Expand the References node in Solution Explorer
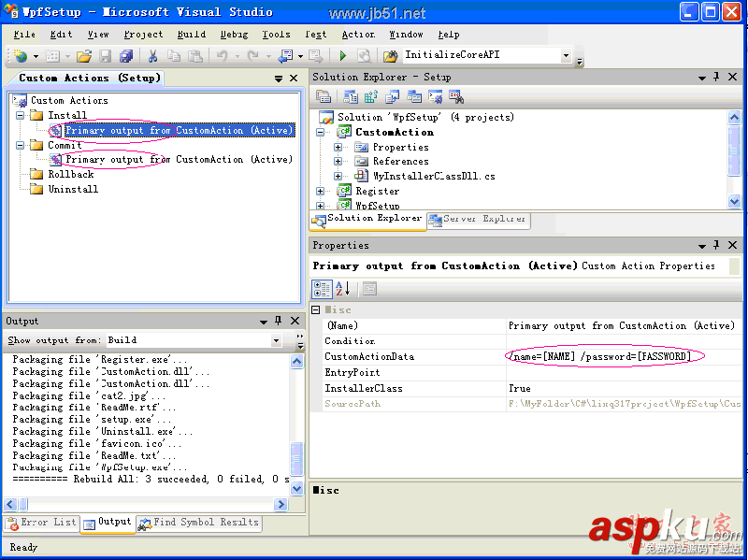Viewport: 748px width, 560px height. (338, 162)
